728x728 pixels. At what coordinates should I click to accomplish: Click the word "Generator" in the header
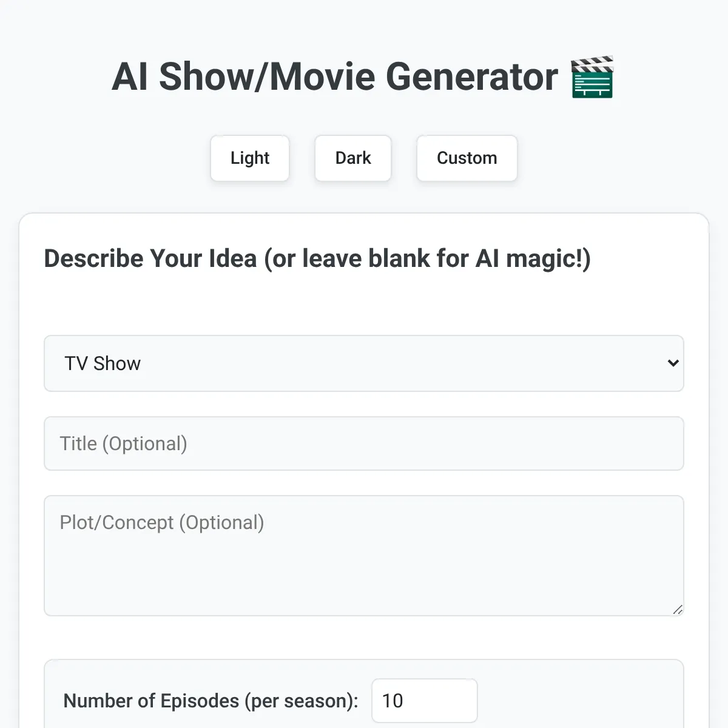(x=471, y=77)
